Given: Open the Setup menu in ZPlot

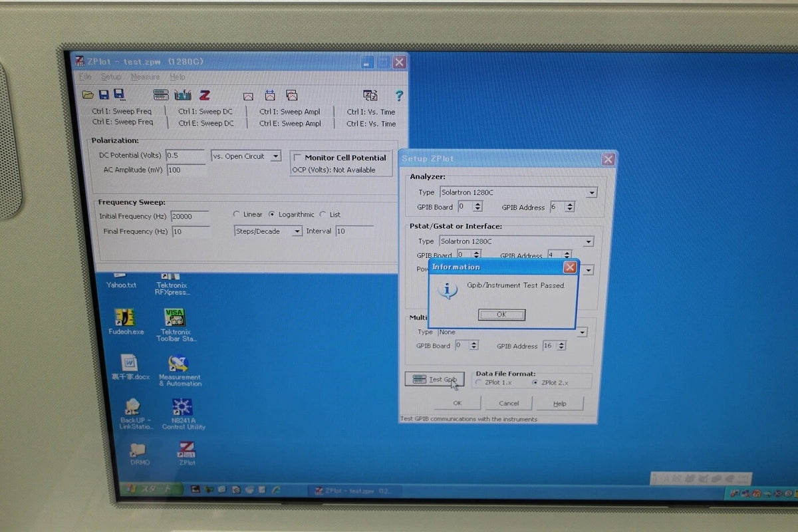Looking at the screenshot, I should (x=111, y=77).
